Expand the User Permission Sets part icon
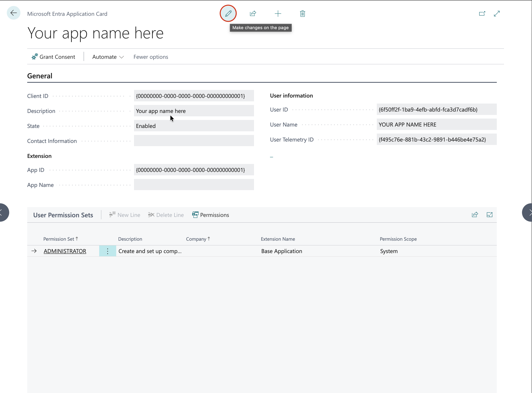 point(489,215)
